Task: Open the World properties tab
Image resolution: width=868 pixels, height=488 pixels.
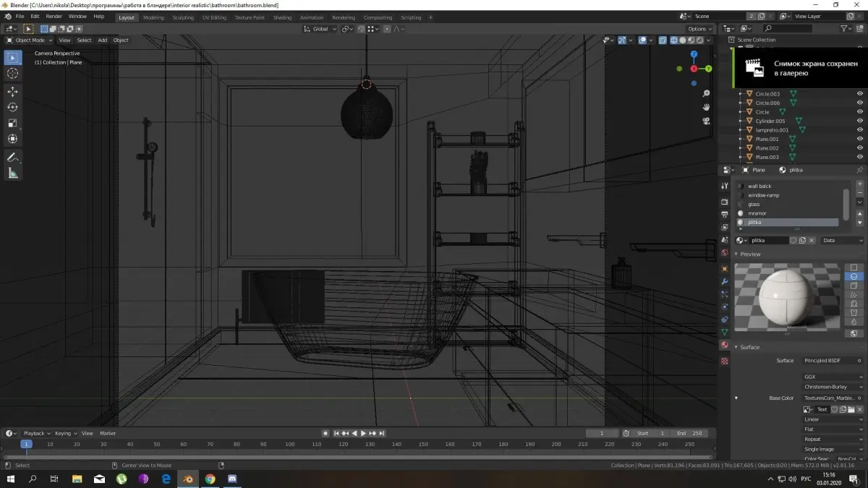Action: [x=725, y=253]
